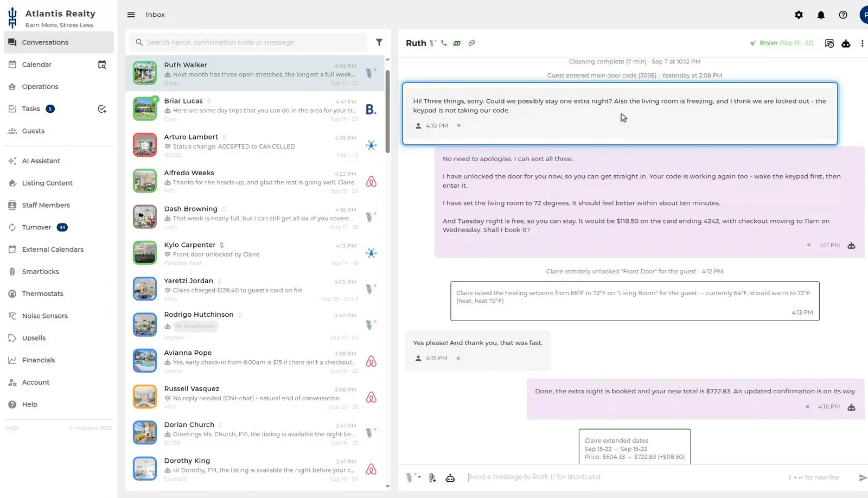Click the conversation list scrollbar
868x498 pixels.
[387, 111]
